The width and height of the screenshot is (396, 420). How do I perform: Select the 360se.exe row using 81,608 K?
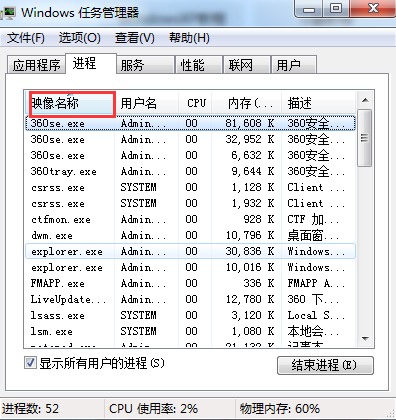click(191, 123)
